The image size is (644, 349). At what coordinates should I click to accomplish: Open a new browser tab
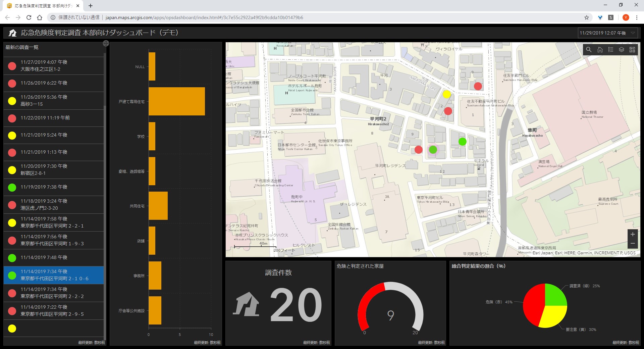point(91,6)
